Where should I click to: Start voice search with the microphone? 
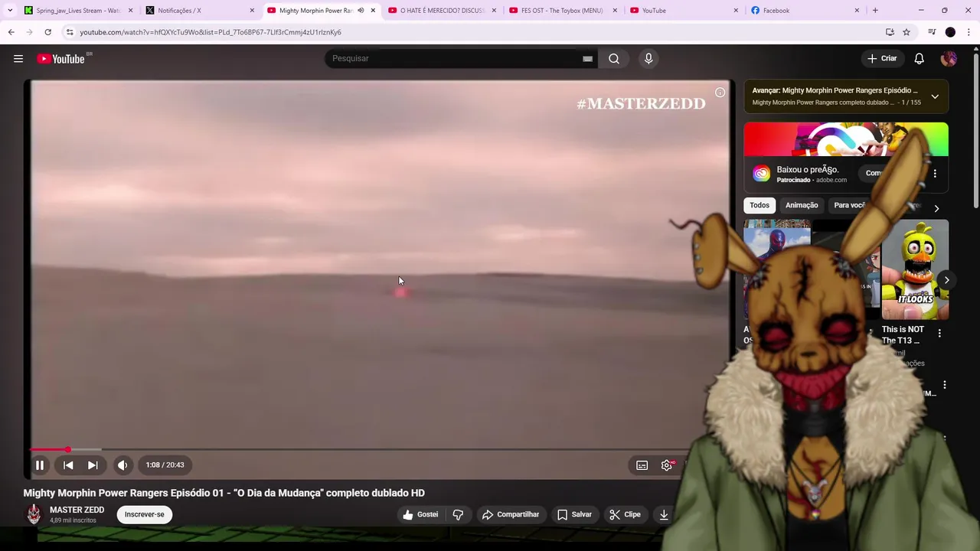click(648, 59)
